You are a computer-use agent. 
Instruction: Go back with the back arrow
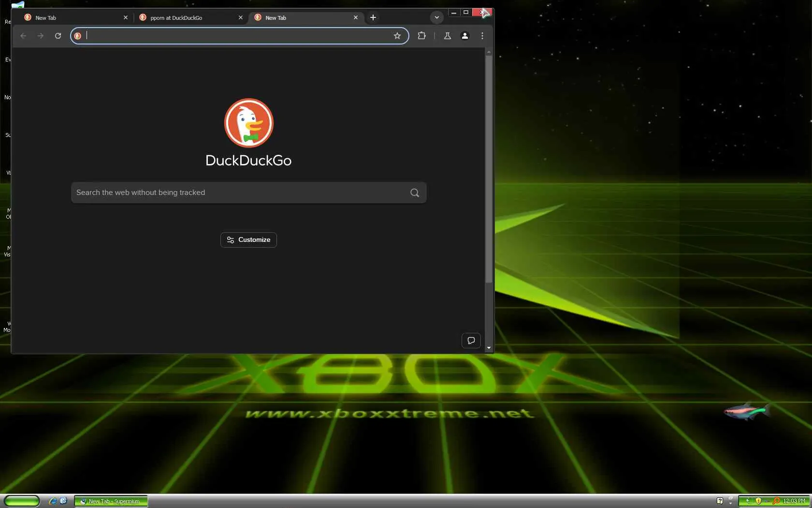23,36
